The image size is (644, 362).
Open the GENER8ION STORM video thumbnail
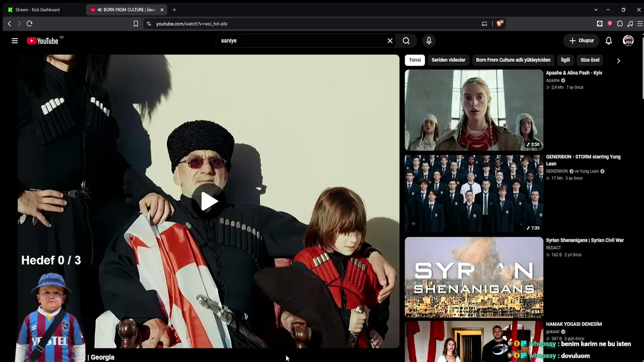coord(474,194)
